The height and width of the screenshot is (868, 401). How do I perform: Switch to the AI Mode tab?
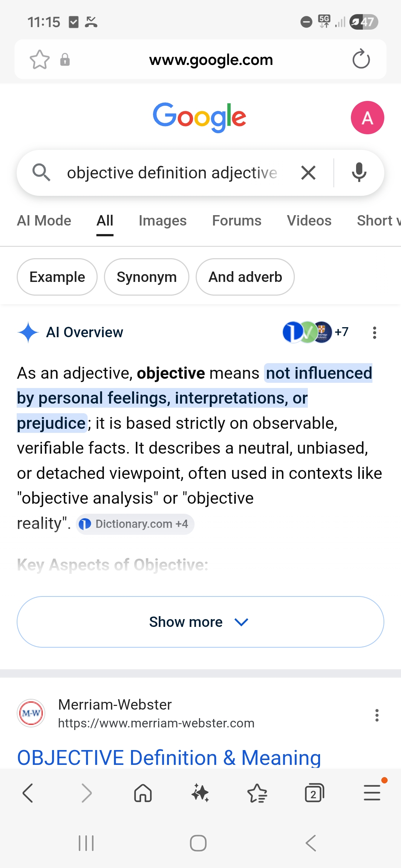[44, 221]
